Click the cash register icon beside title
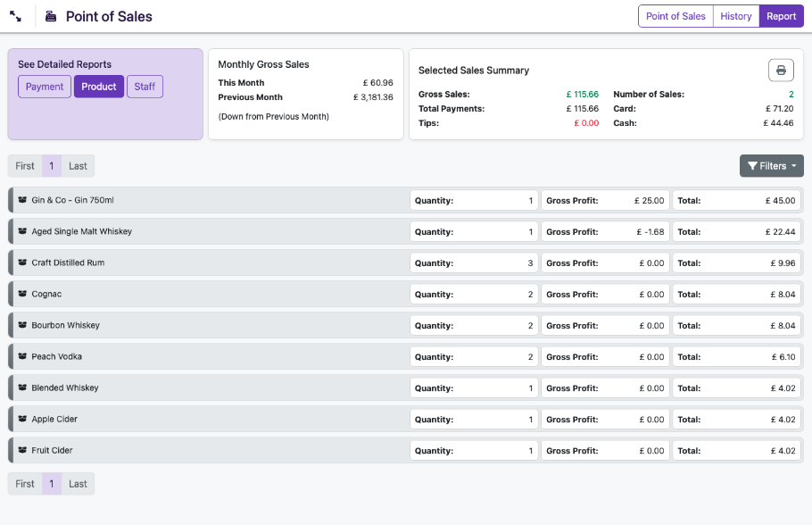The height and width of the screenshot is (525, 812). [51, 16]
